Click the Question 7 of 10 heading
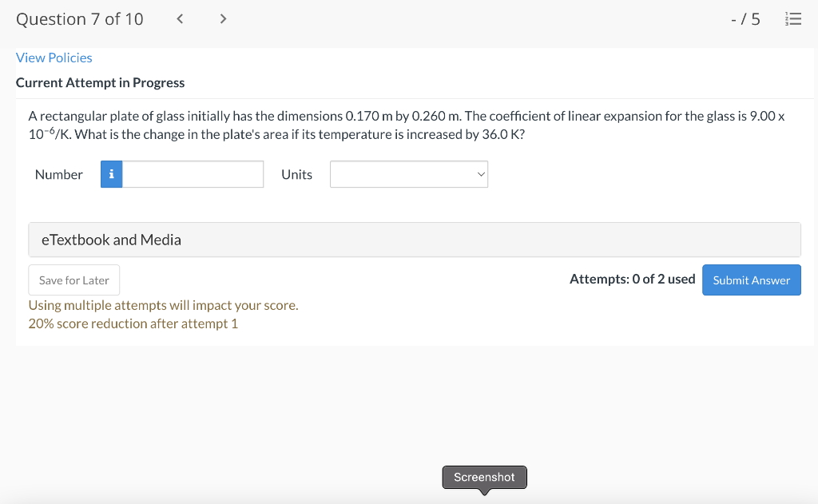Viewport: 818px width, 504px height. [79, 18]
